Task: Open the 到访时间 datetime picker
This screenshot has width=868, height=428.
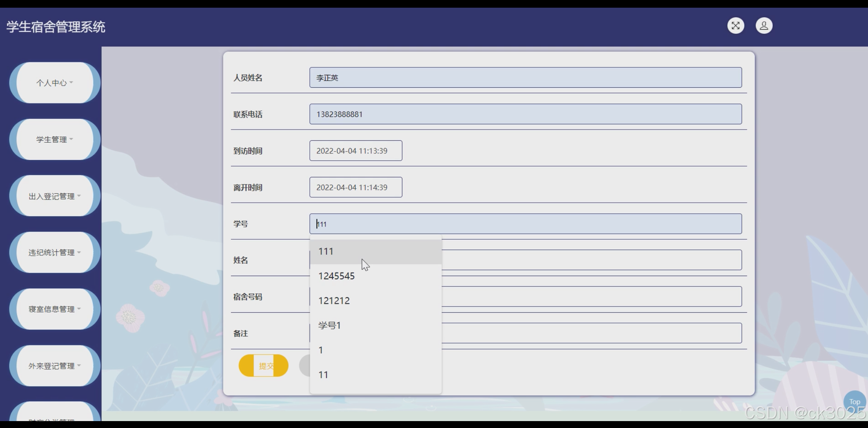Action: click(355, 151)
